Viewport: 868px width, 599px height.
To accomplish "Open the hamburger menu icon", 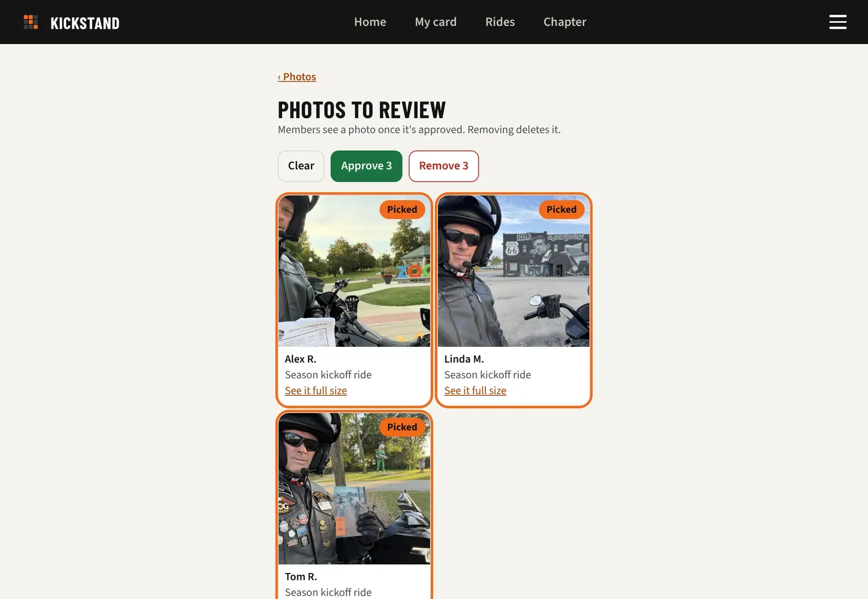I will (x=838, y=22).
